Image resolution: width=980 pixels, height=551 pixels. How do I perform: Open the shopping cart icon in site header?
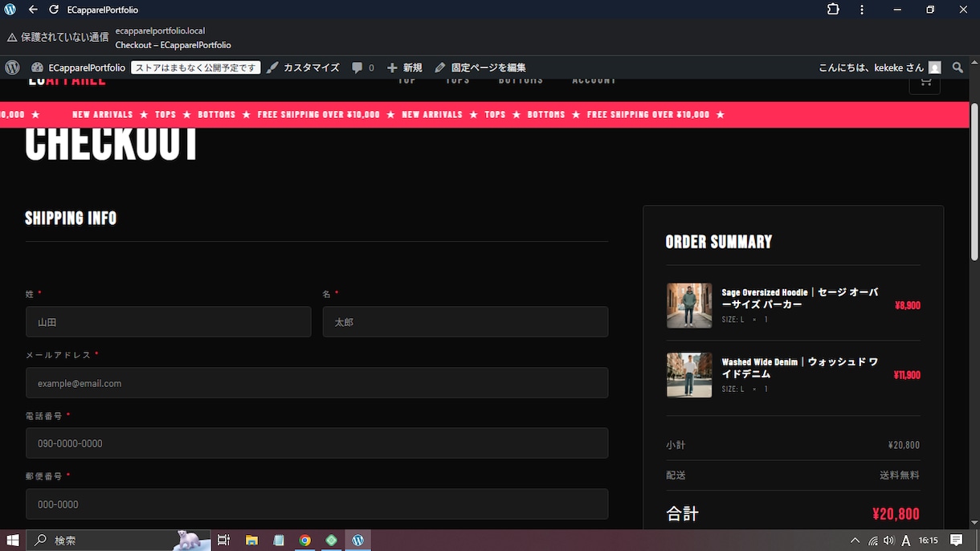(x=925, y=81)
